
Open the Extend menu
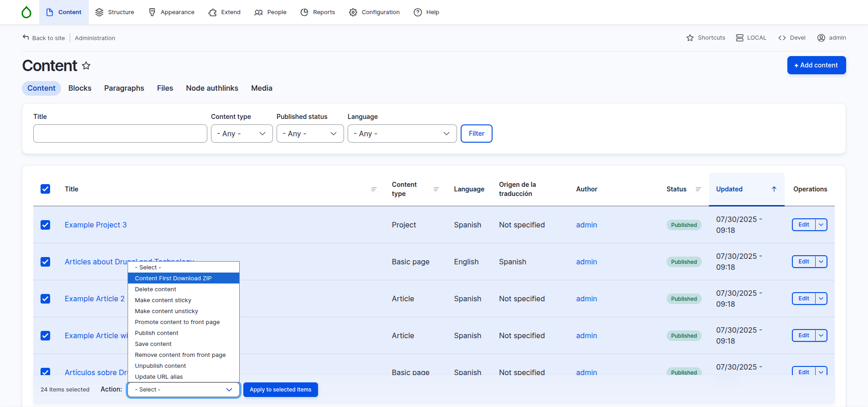click(x=224, y=12)
